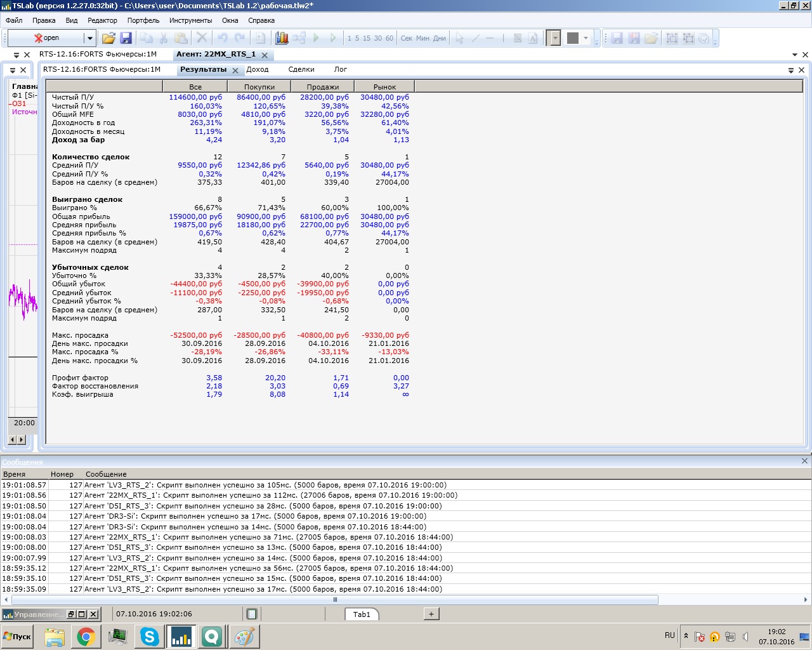Screen dimensions: 812x650
Task: Click the messages panel horizontal scrollbar
Action: (x=335, y=599)
